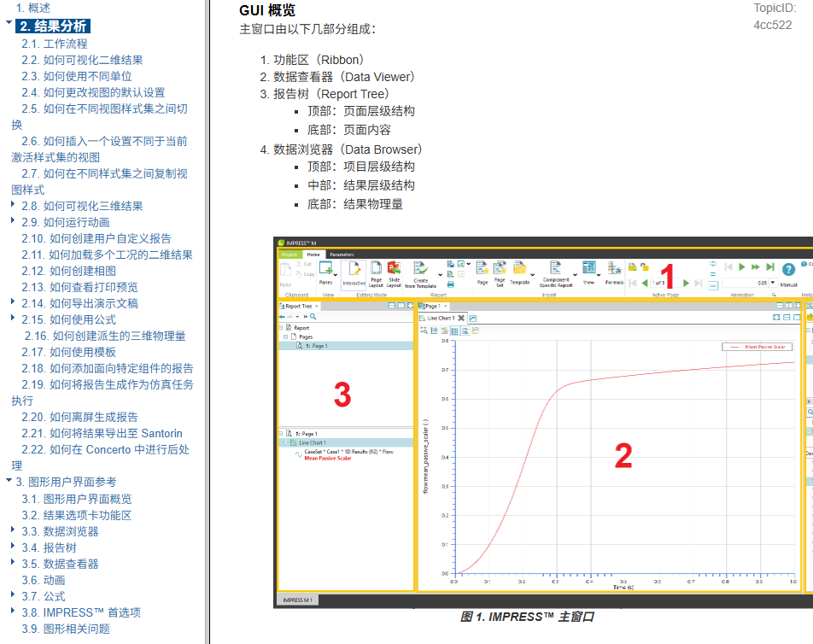Image resolution: width=813 pixels, height=644 pixels.
Task: Open 2.17. 如何使用模板
Action: tap(68, 352)
